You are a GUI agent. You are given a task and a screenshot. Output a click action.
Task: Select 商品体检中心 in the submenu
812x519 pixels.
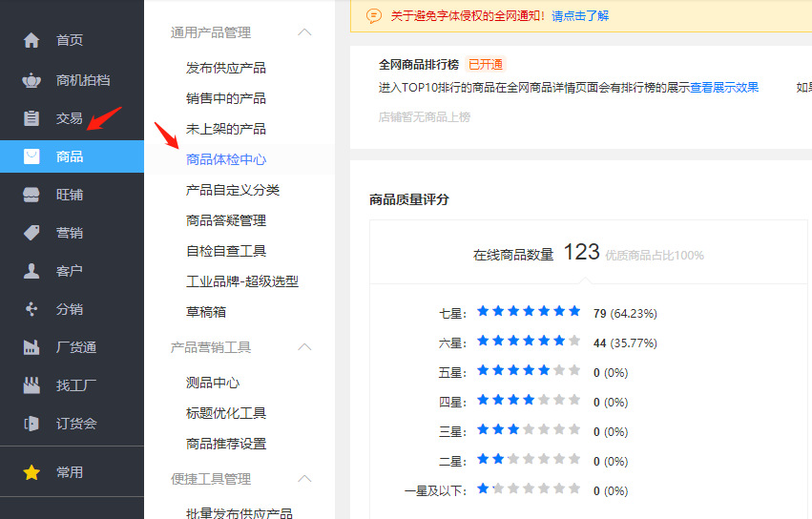tap(226, 159)
